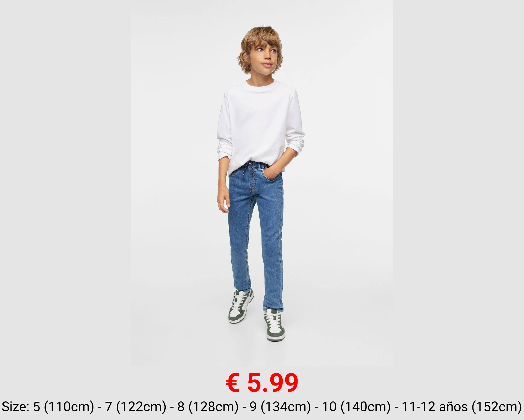Select size 7 (122cm)

pos(136,407)
